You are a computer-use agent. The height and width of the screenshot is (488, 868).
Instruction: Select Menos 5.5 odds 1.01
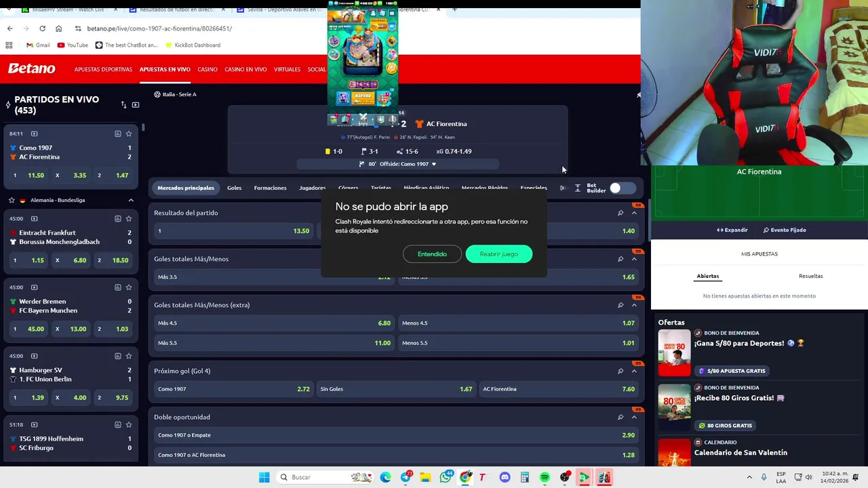point(518,342)
